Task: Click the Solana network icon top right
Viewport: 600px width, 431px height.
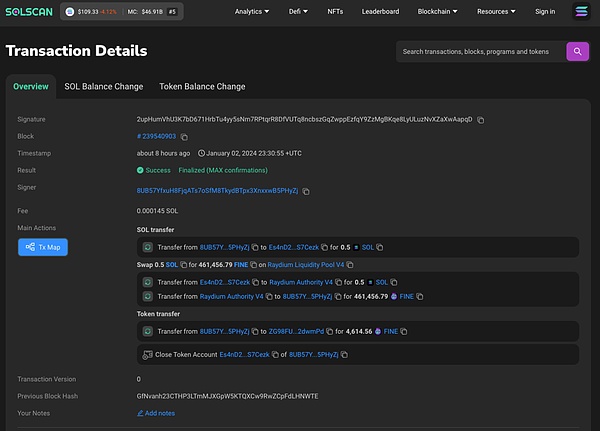Action: click(x=582, y=12)
